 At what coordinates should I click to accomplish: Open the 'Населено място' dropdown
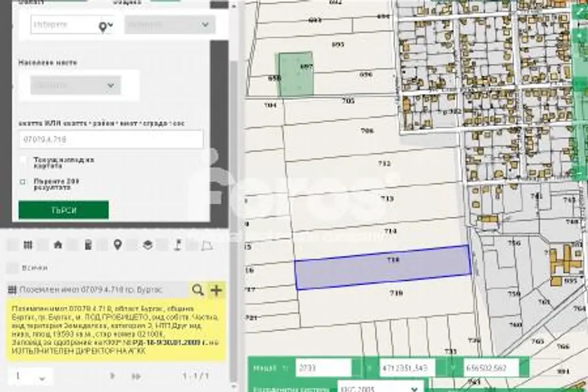coord(76,86)
